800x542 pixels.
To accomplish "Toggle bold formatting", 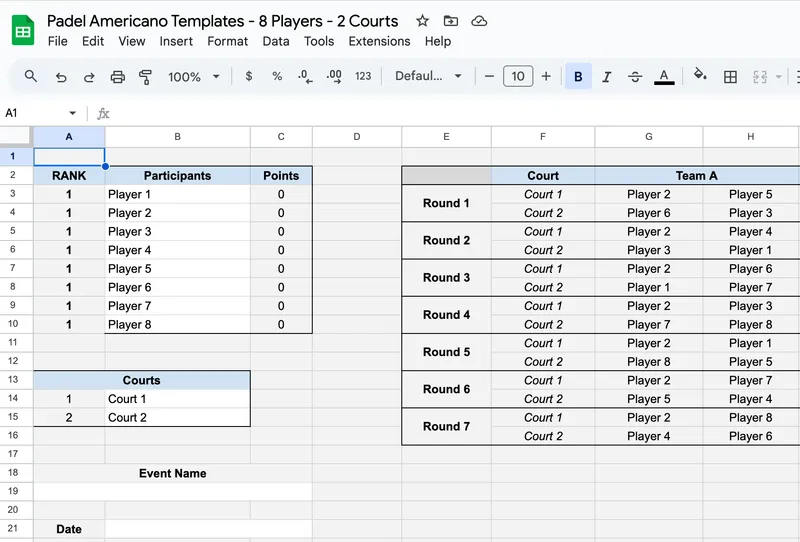I will click(578, 77).
